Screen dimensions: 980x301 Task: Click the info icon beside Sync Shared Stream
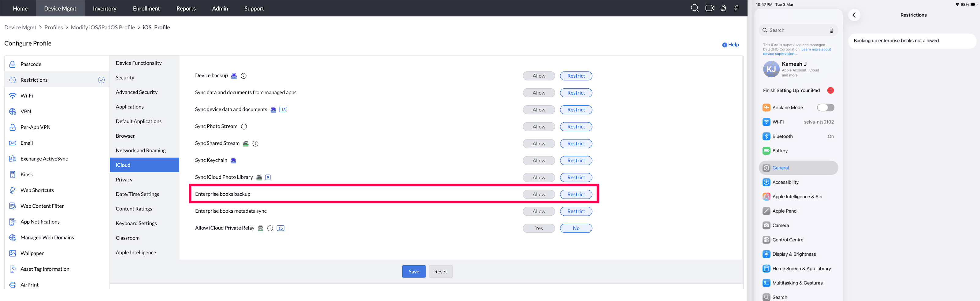coord(256,143)
